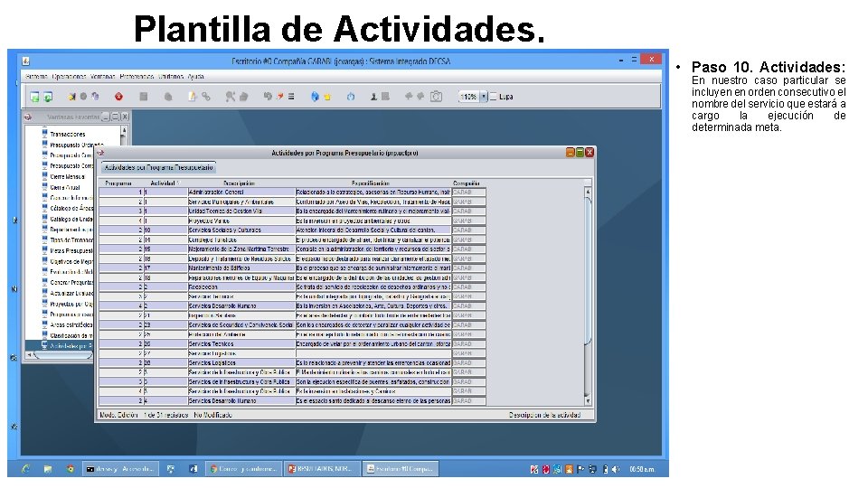This screenshot has width=868, height=488.
Task: Click the File Explorer folder taskbar icon
Action: pyautogui.click(x=48, y=469)
